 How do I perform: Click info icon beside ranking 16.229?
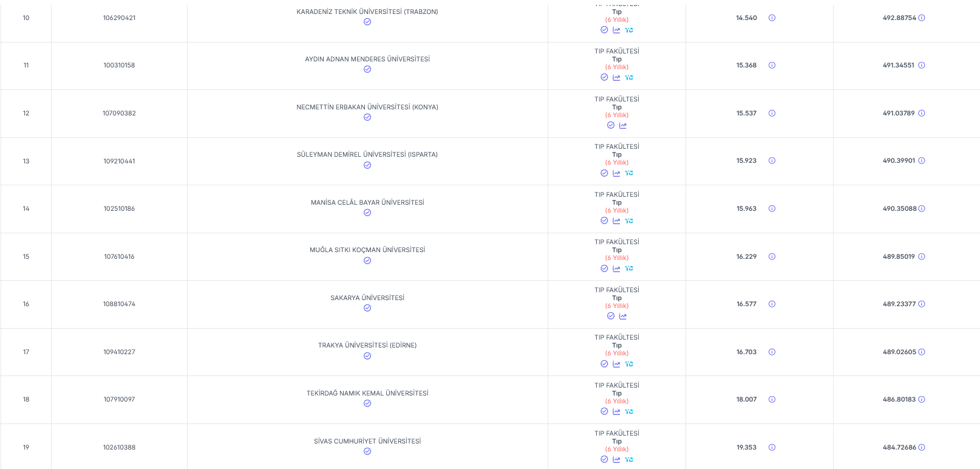[x=772, y=256]
